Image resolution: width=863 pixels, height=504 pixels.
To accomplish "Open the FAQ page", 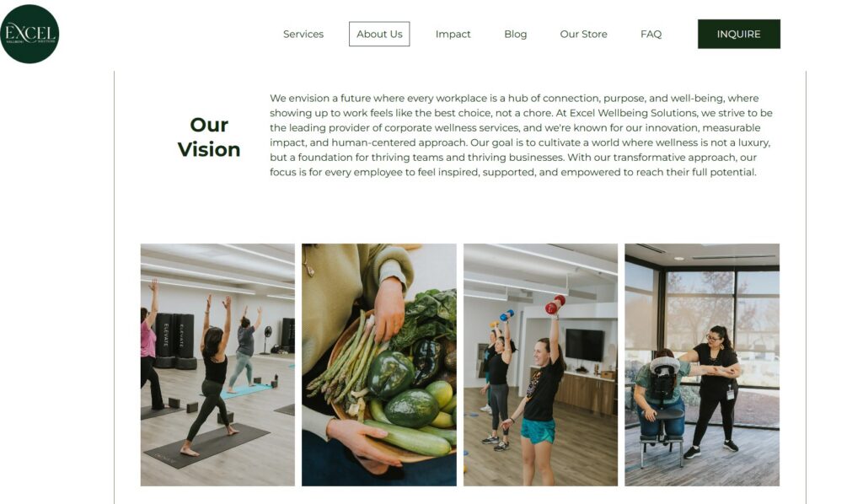I will (651, 34).
